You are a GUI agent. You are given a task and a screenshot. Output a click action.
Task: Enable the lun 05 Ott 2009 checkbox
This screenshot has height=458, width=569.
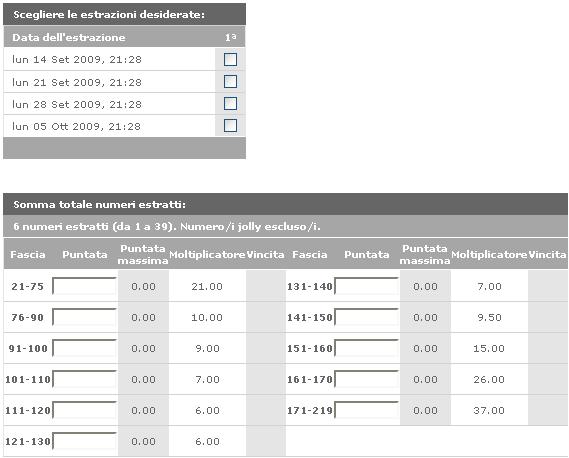click(x=230, y=126)
